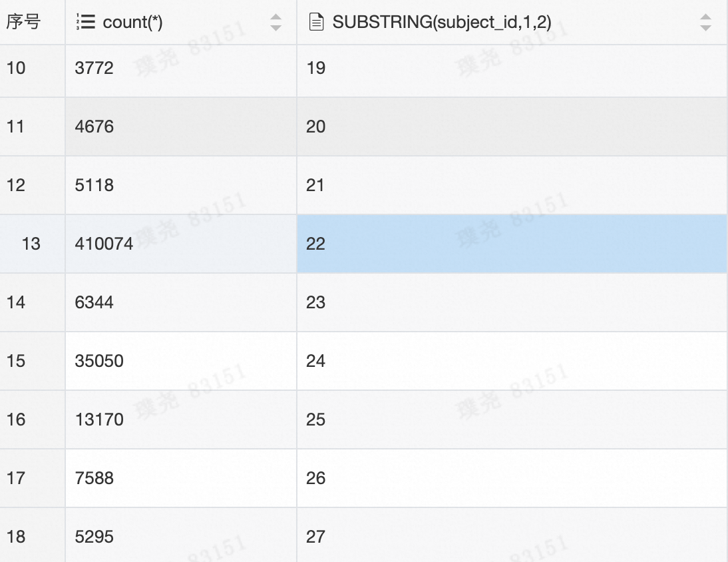Click the substring value 27 cell
728x562 pixels.
point(316,537)
